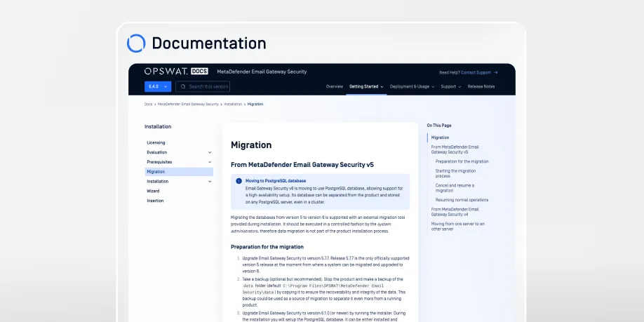Jump to From MetaDefender Email Gateway Security v4
The height and width of the screenshot is (322, 644).
click(x=455, y=212)
